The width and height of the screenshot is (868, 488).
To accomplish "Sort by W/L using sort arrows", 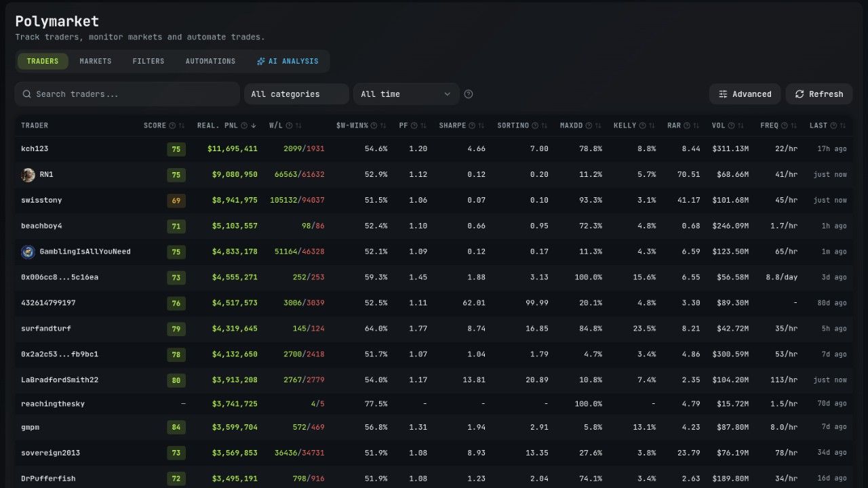I will coord(298,125).
